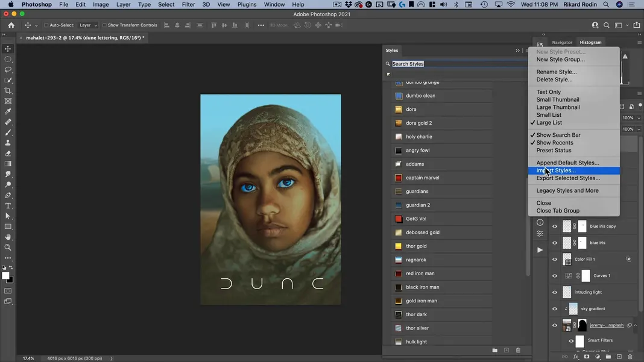The width and height of the screenshot is (644, 362).
Task: Hide the Curves 1 layer
Action: [x=555, y=276]
